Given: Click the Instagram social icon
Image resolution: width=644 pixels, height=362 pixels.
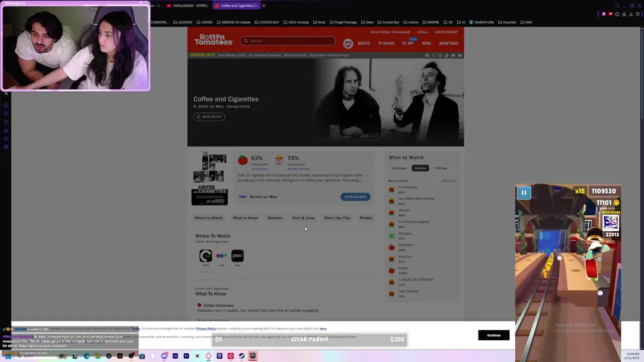Looking at the screenshot, I should (440, 55).
